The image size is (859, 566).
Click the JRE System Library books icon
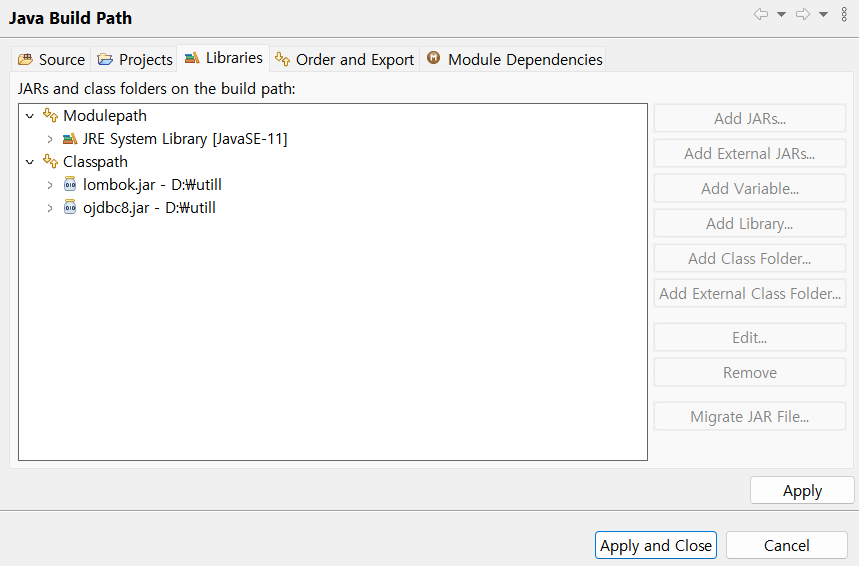(x=70, y=139)
